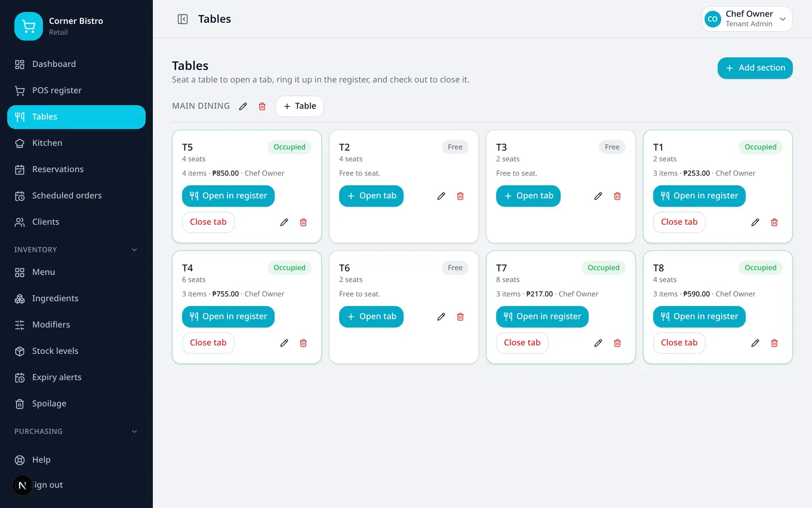Delete table T3 using its trash icon
The width and height of the screenshot is (812, 508).
click(x=617, y=196)
